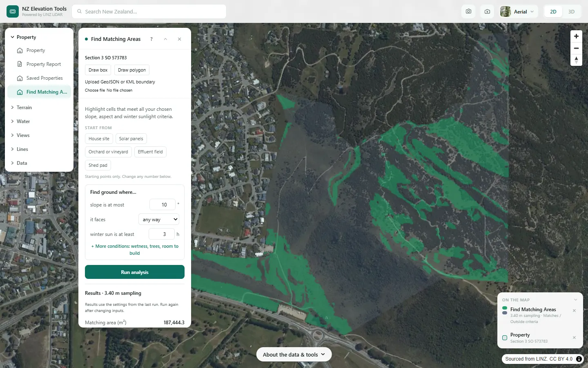Click Choose file for boundary upload
Viewport: 588px width, 368px height.
(95, 90)
